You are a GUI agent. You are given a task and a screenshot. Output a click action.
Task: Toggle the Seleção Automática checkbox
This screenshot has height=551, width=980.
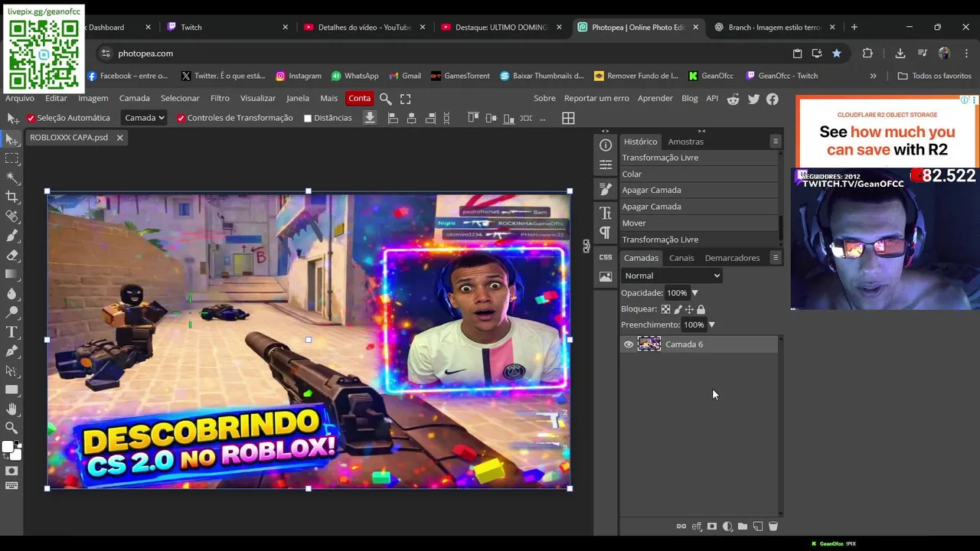[x=31, y=118]
